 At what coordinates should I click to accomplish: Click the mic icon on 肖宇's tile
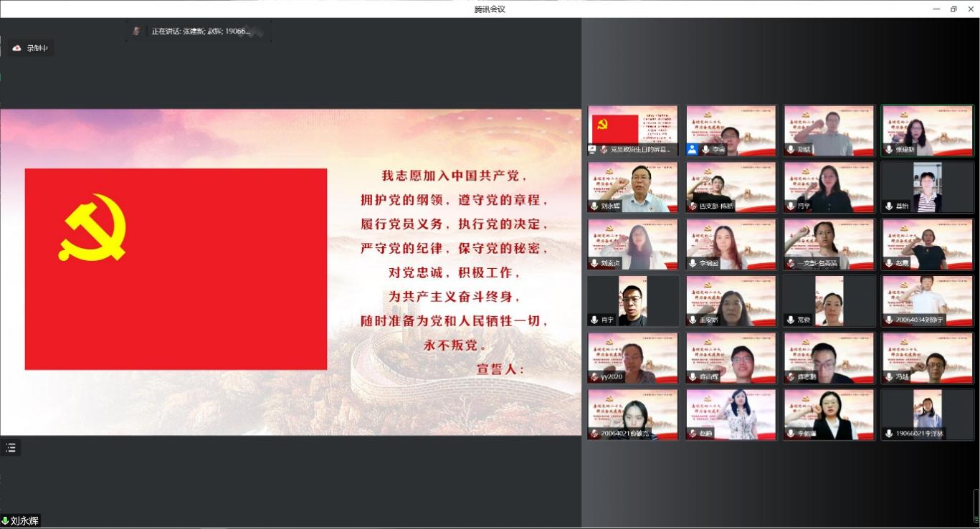tap(594, 320)
